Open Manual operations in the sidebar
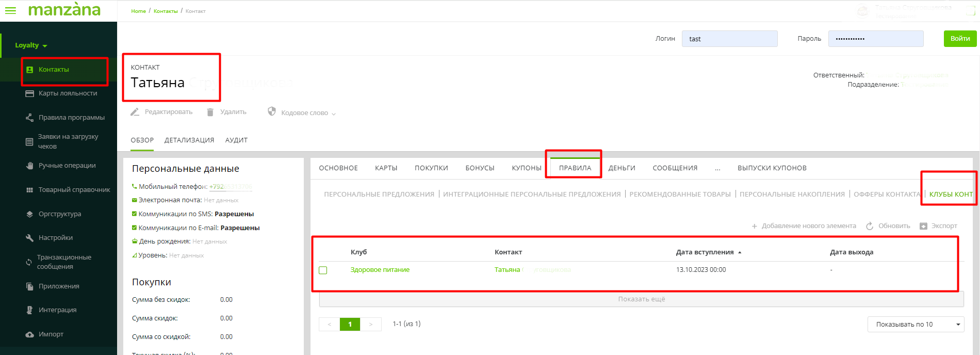Image resolution: width=980 pixels, height=355 pixels. tap(67, 166)
